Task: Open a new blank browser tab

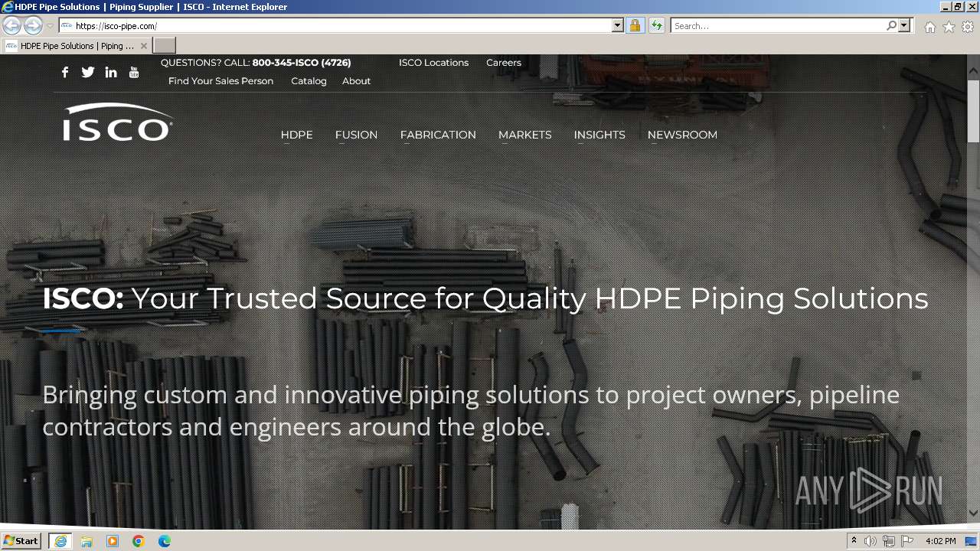Action: tap(165, 46)
